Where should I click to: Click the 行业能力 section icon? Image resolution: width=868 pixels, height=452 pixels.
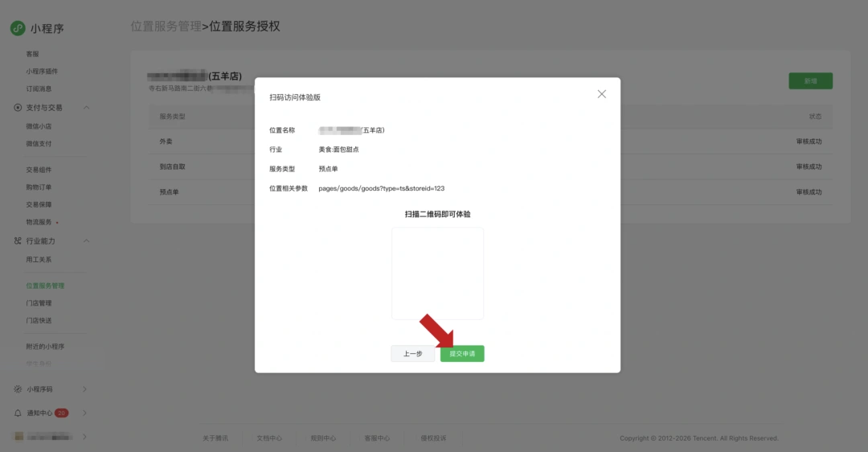pyautogui.click(x=18, y=241)
